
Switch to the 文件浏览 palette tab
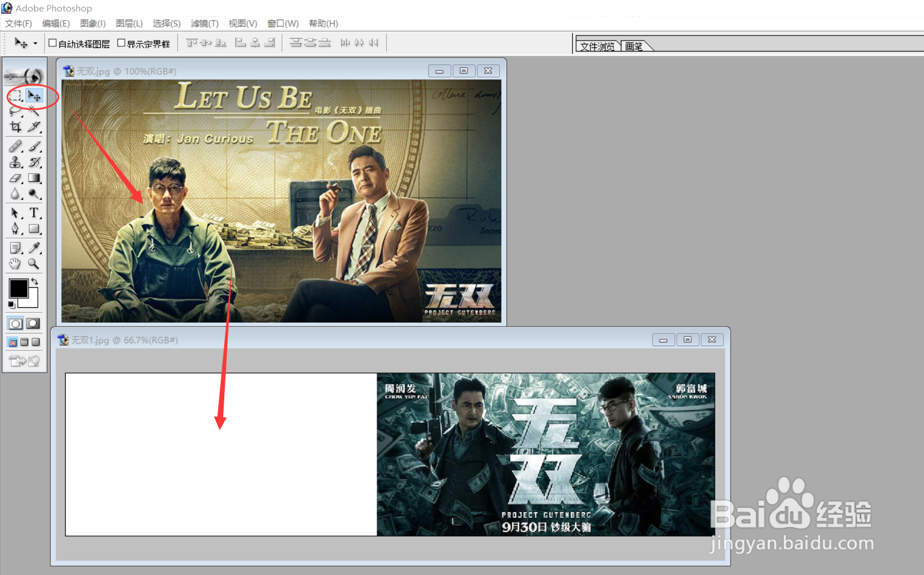click(x=598, y=46)
